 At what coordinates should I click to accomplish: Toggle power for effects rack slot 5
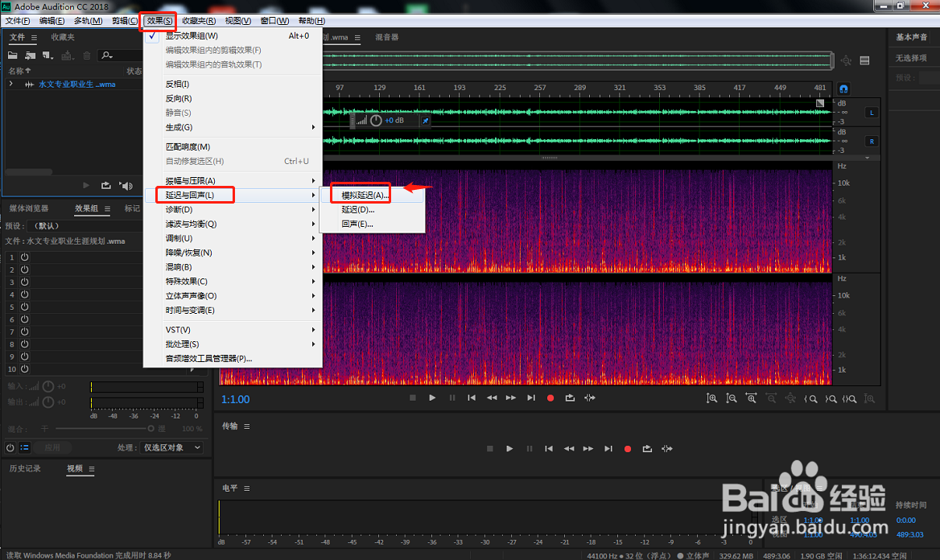pyautogui.click(x=25, y=307)
